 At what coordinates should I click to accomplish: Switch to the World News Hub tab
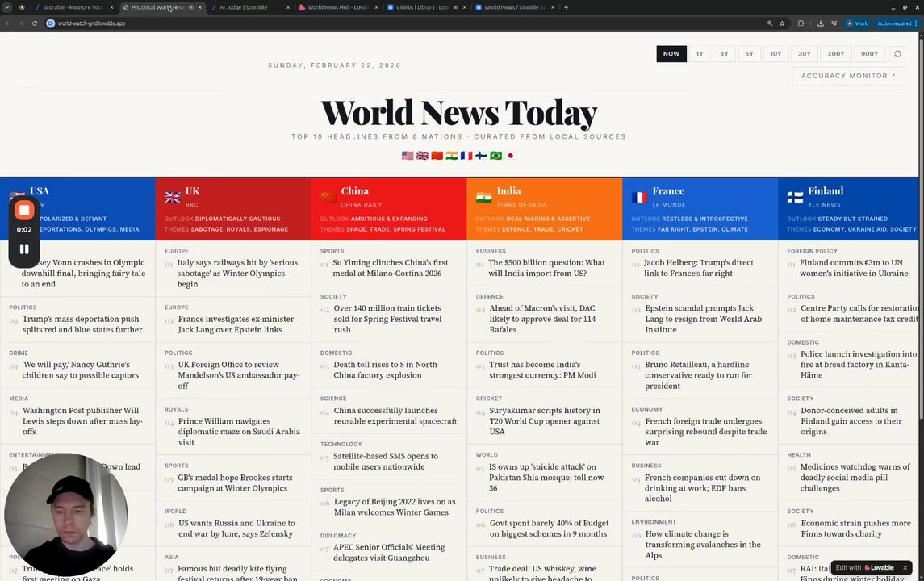click(x=337, y=7)
